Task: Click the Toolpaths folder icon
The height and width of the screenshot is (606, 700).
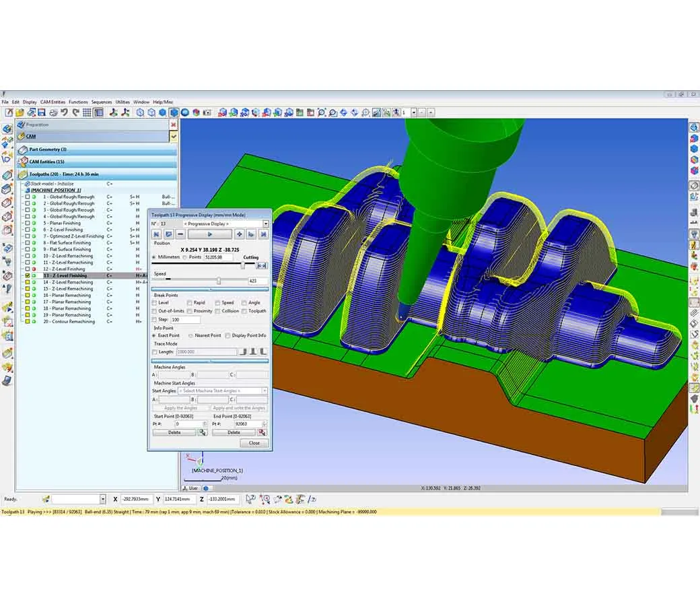Action: [x=23, y=174]
